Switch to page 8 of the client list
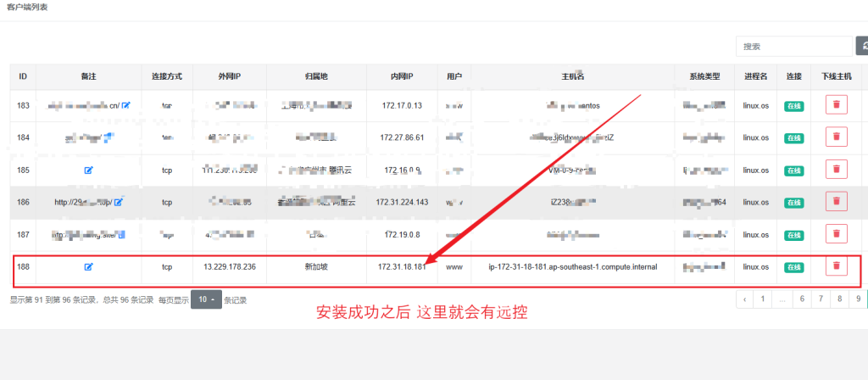This screenshot has width=868, height=380. click(839, 299)
